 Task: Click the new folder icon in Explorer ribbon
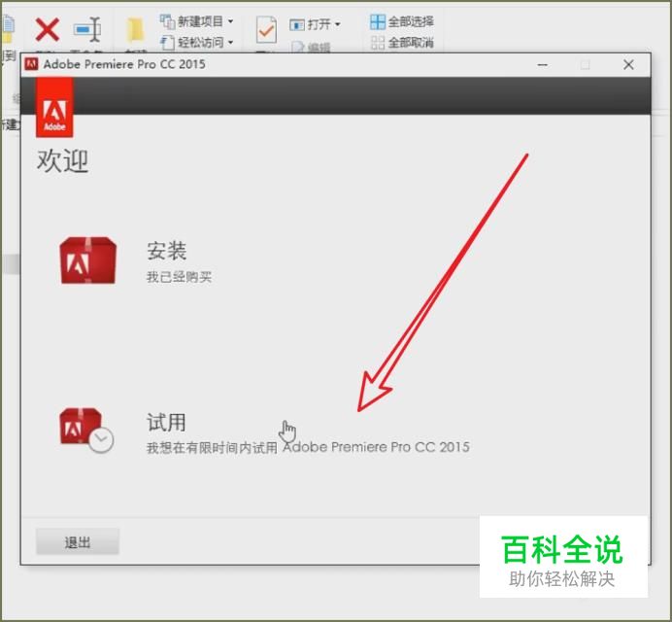coord(136,30)
